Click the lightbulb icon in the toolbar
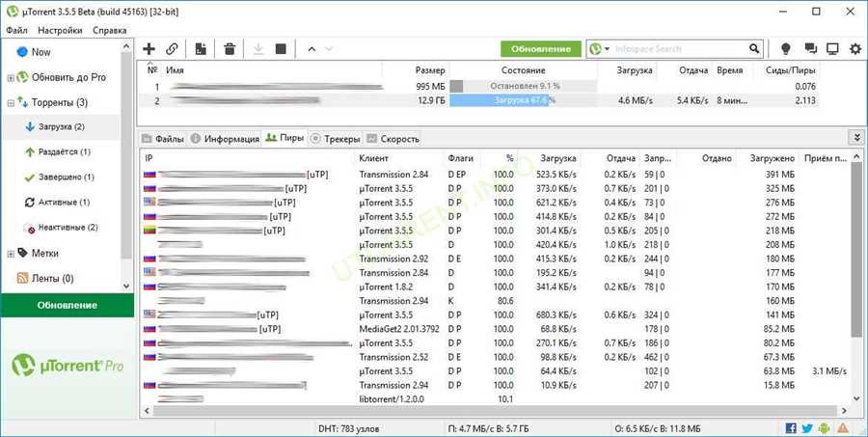 coord(785,48)
